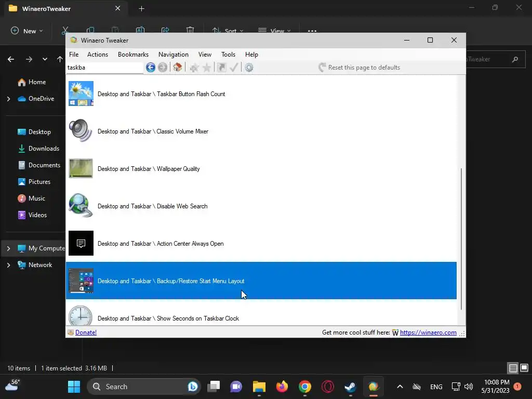Open the Tools menu
532x399 pixels.
pos(228,55)
